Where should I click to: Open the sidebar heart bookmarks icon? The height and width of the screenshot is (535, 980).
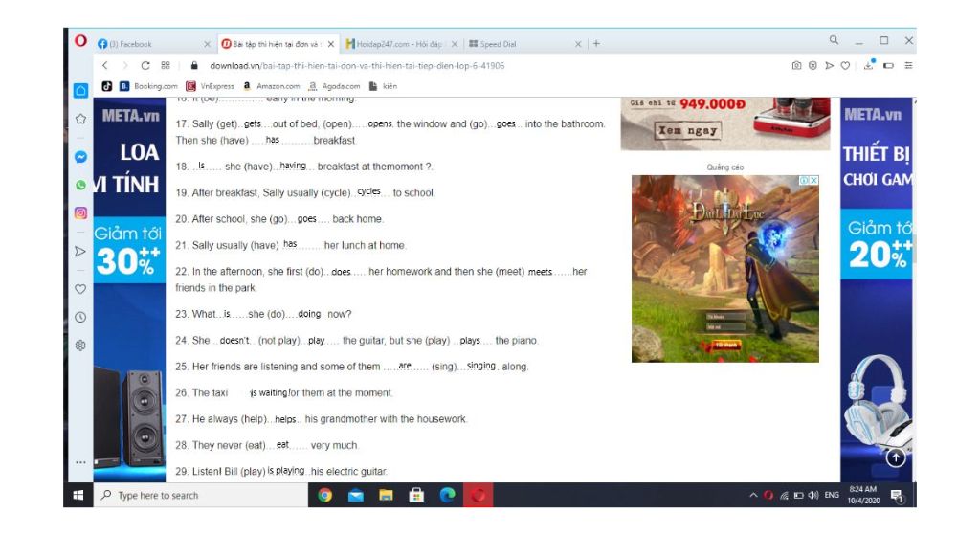[x=80, y=289]
